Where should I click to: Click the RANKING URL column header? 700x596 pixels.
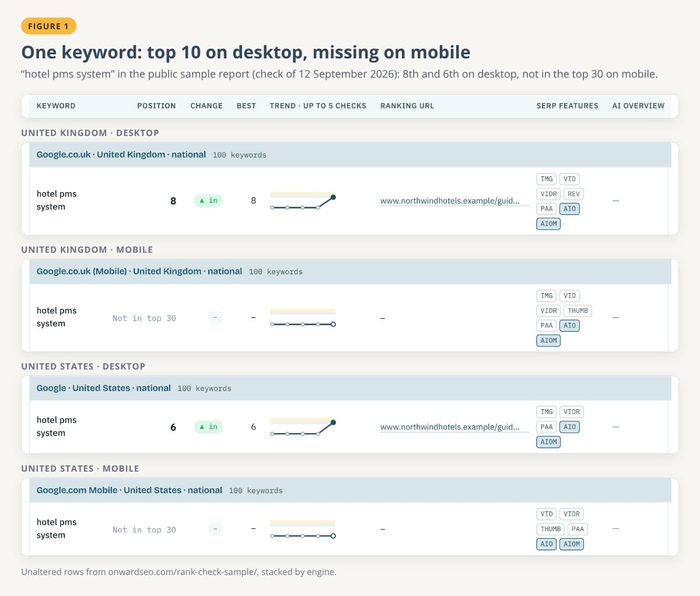point(407,106)
